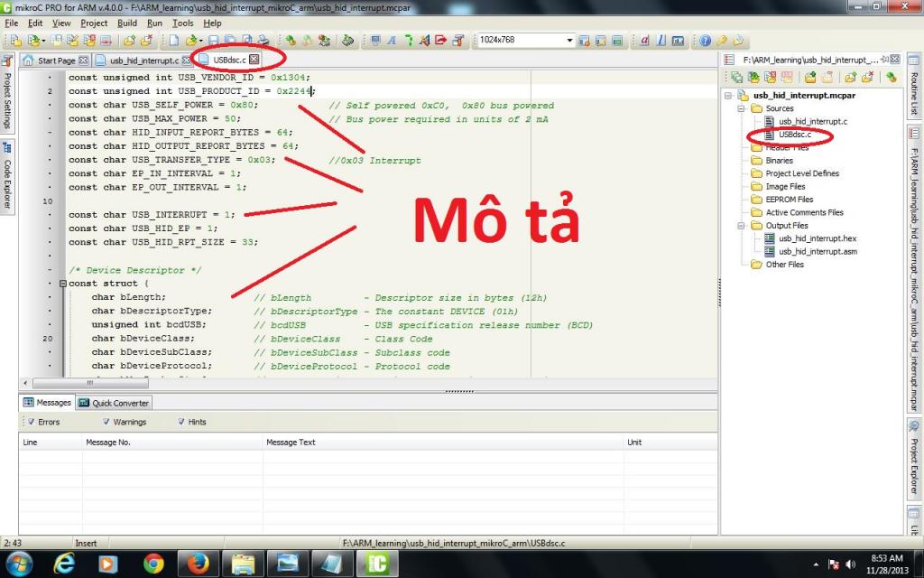The image size is (924, 578).
Task: Click the Remove File from Project icon
Action: tap(146, 40)
